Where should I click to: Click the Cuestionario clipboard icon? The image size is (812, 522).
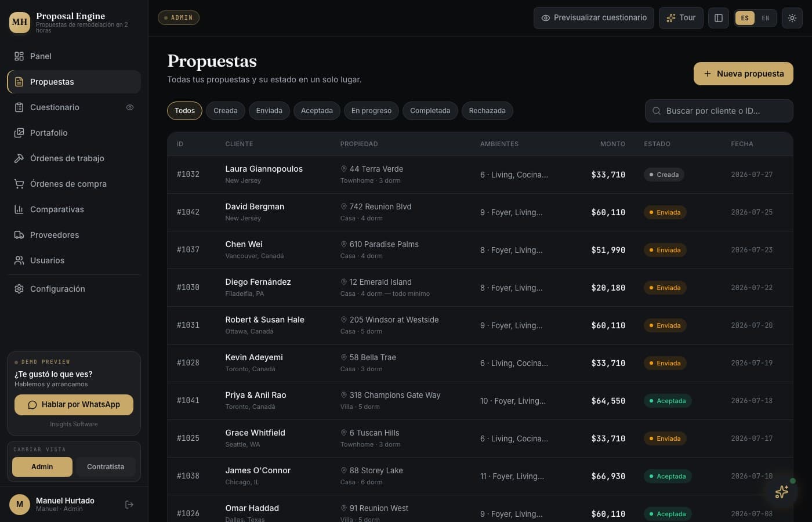coord(19,107)
